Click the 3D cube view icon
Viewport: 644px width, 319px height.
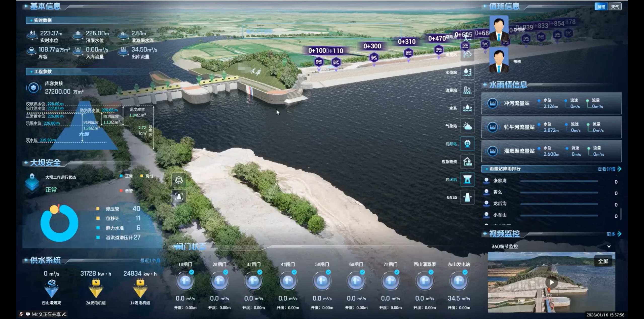[179, 180]
